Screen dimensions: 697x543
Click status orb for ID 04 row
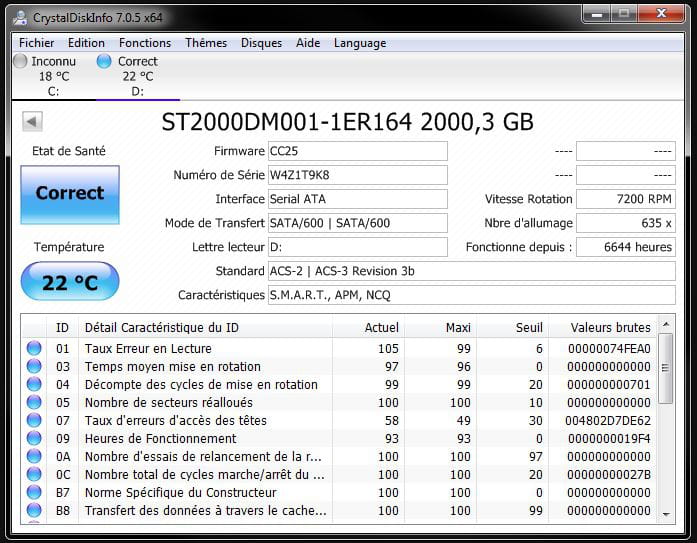(x=34, y=384)
